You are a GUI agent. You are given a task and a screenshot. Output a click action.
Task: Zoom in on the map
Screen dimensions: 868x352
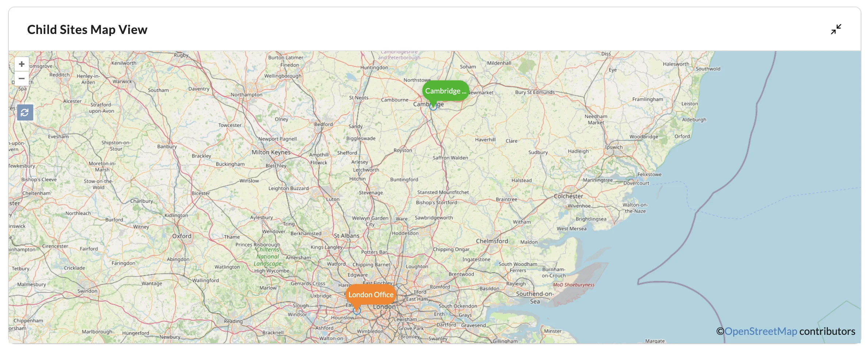(22, 64)
